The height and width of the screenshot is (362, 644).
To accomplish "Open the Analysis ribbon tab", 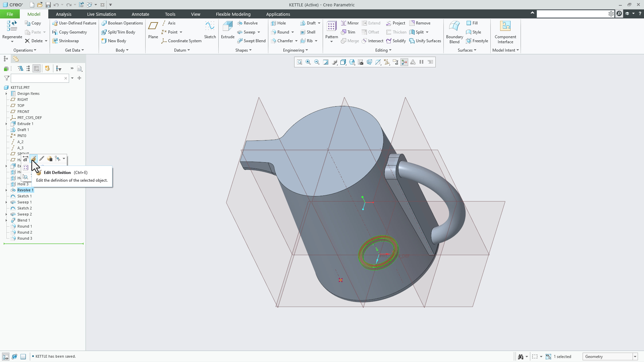I will click(x=63, y=14).
